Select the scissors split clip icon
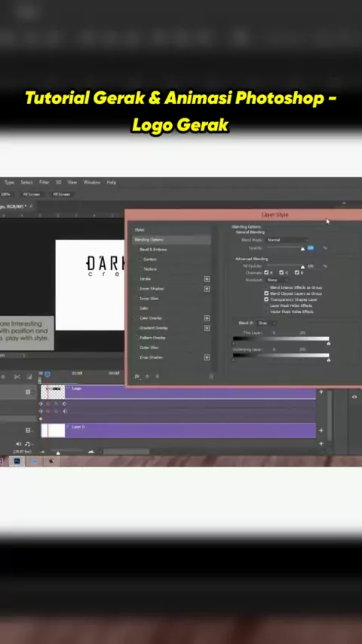The image size is (362, 644). point(17,376)
